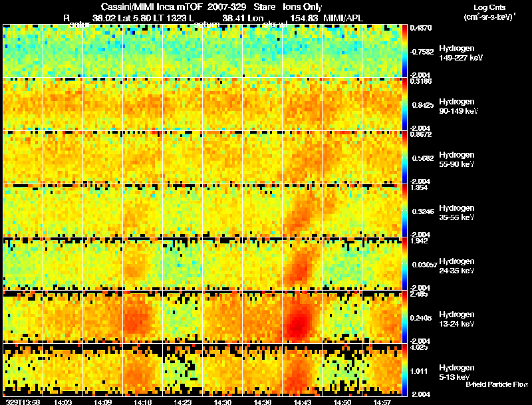
Task: Click the 1.354 scale value
Action: click(x=419, y=188)
